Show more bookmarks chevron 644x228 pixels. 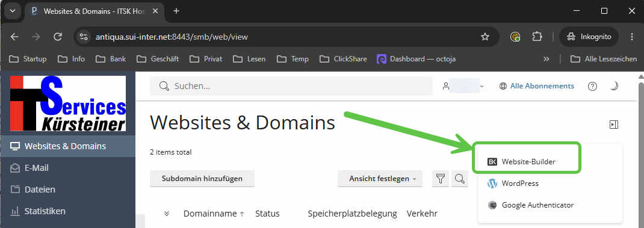pos(546,59)
